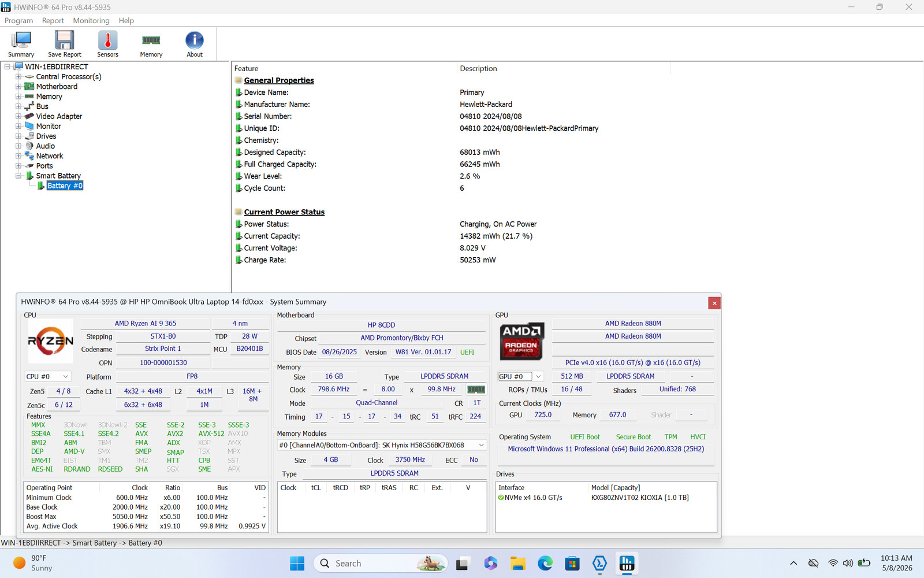This screenshot has width=924, height=578.
Task: Open the Wi-Fi network tray icon
Action: tap(832, 563)
